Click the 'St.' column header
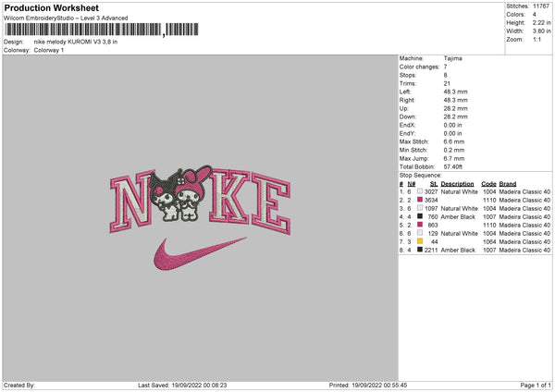The image size is (555, 392). coord(434,184)
